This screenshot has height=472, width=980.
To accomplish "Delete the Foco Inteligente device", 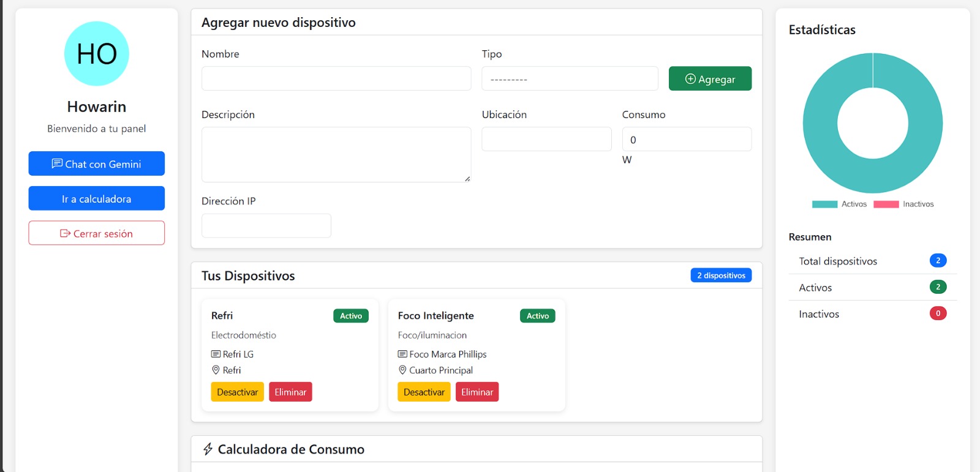I will [x=477, y=392].
